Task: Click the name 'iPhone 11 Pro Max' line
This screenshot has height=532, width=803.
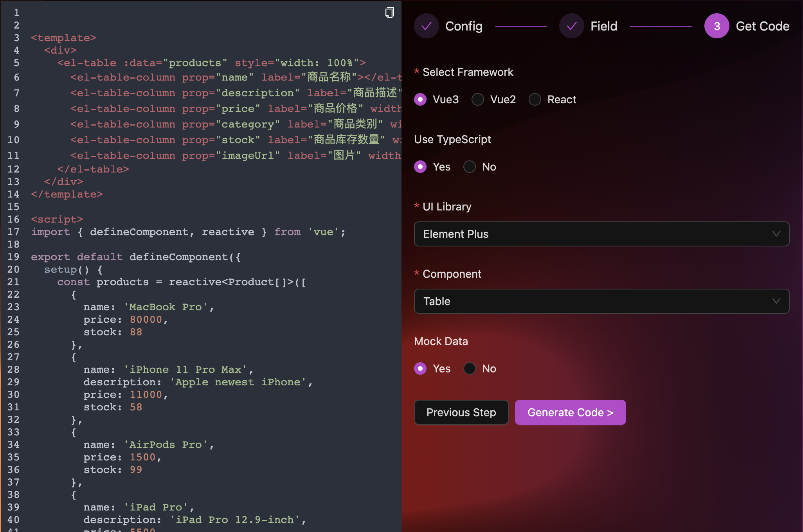Action: click(169, 370)
